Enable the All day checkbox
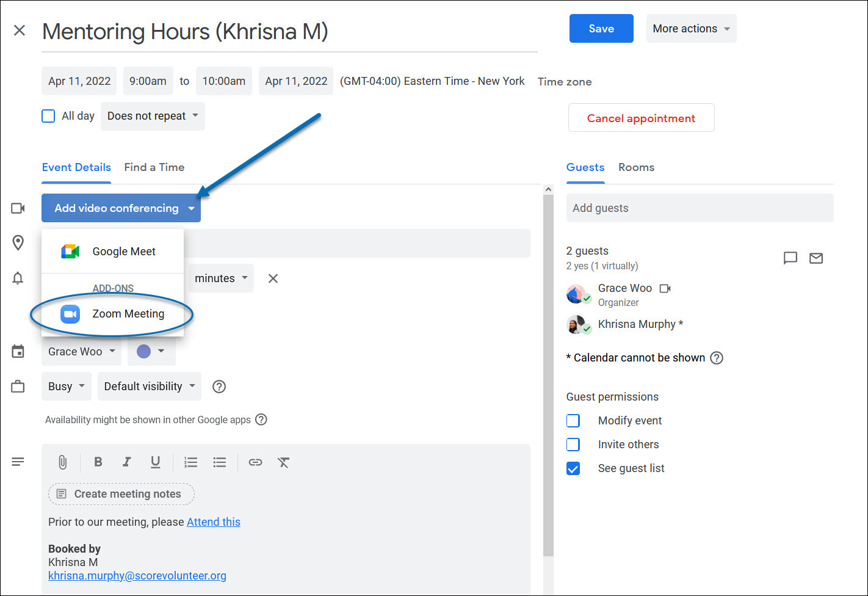Viewport: 868px width, 596px height. click(48, 116)
